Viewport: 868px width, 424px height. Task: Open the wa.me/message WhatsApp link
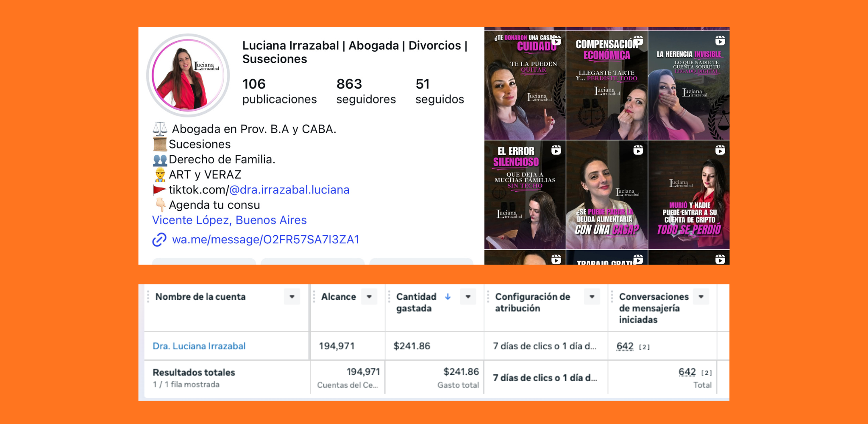(x=265, y=240)
